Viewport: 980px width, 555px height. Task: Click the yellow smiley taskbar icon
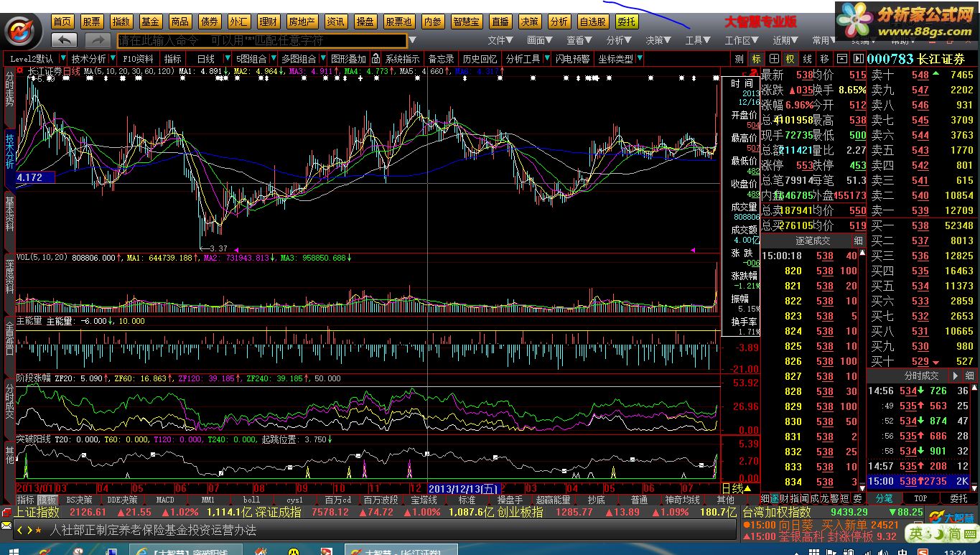tap(293, 551)
